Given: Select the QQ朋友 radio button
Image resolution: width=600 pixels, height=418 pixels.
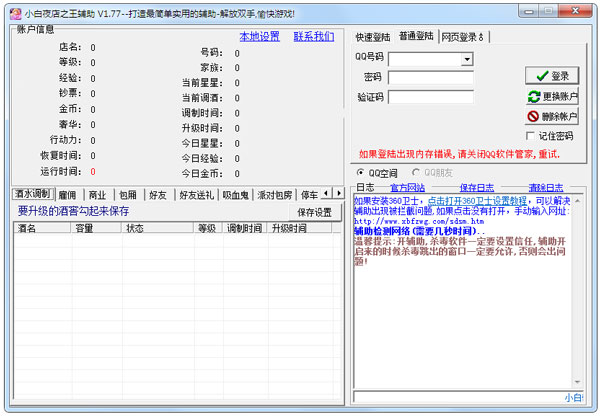Looking at the screenshot, I should pos(416,173).
